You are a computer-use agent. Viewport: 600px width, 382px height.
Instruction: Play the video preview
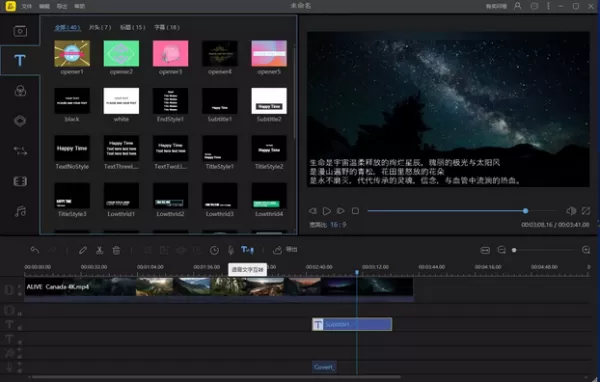coord(326,211)
